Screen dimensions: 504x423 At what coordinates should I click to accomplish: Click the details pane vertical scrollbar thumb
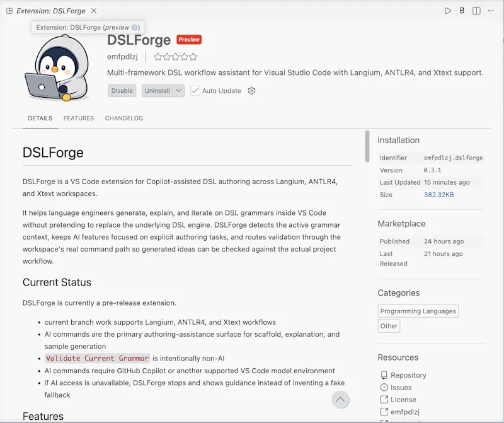(367, 146)
